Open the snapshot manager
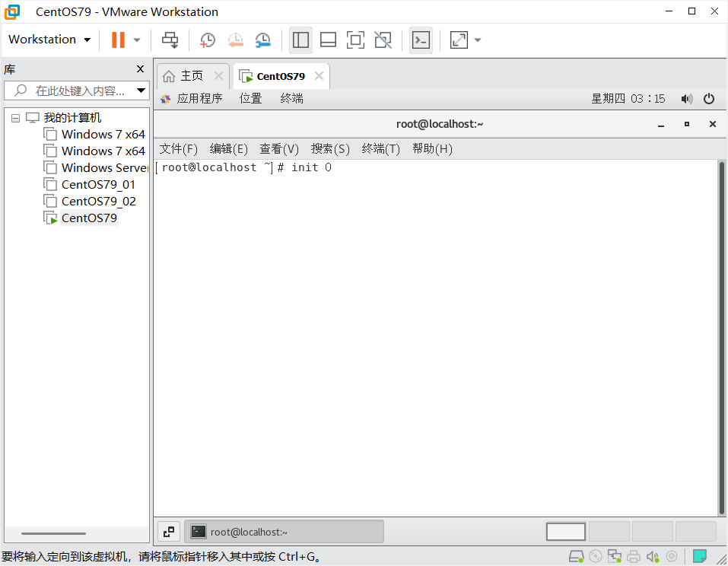728x566 pixels. (x=263, y=40)
